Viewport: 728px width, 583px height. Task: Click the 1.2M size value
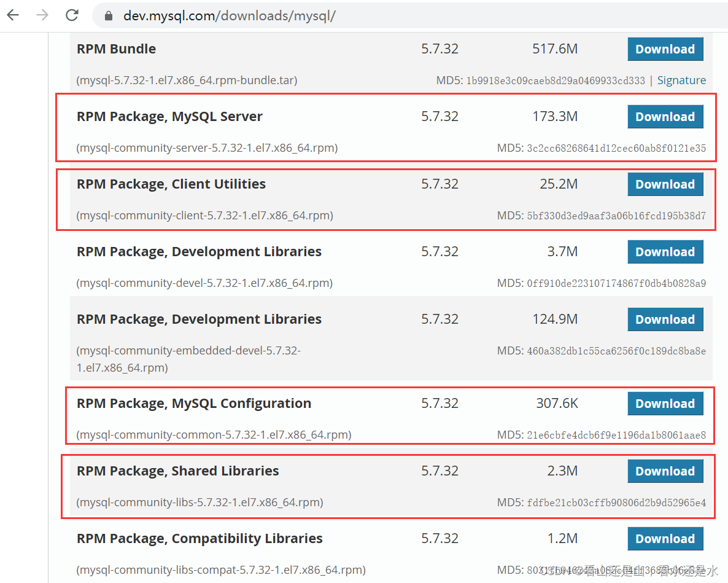(x=562, y=538)
